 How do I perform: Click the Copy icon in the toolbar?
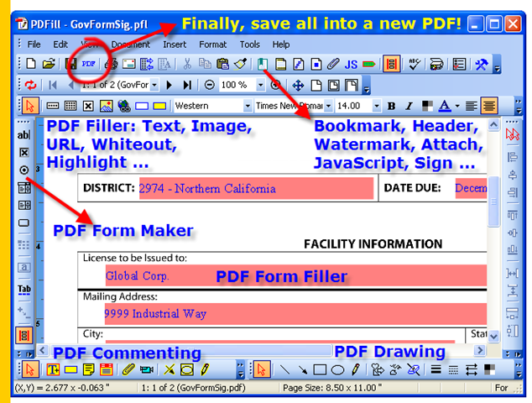pyautogui.click(x=205, y=64)
